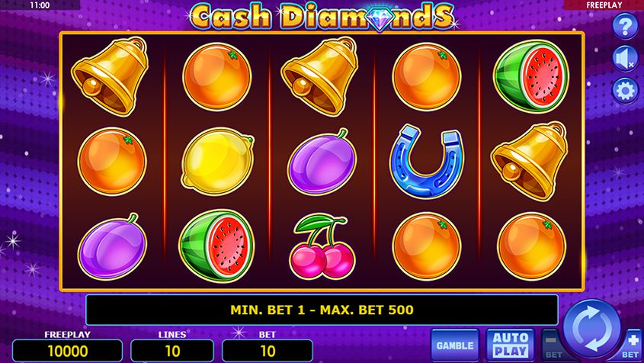The width and height of the screenshot is (644, 363).
Task: Open the settings gear icon
Action: [x=625, y=91]
